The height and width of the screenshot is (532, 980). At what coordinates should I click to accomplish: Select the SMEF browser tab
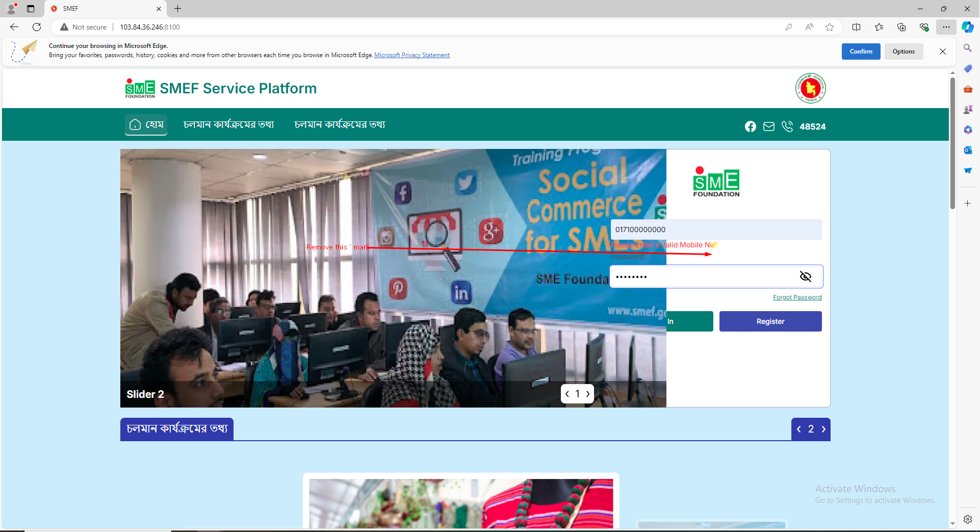106,9
